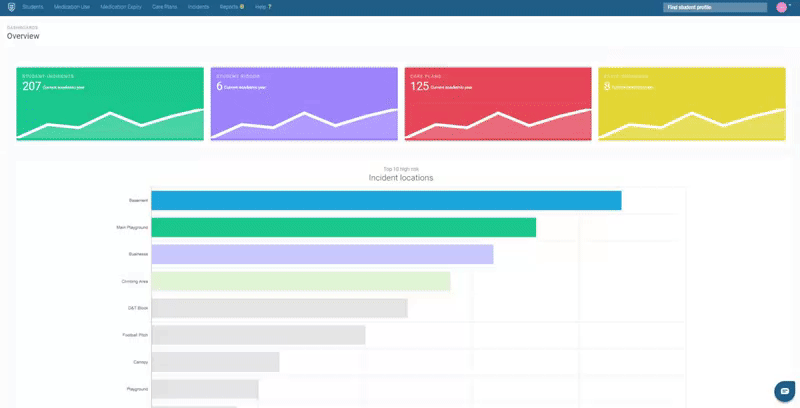
Task: Open the Care Plans menu item
Action: coord(165,7)
